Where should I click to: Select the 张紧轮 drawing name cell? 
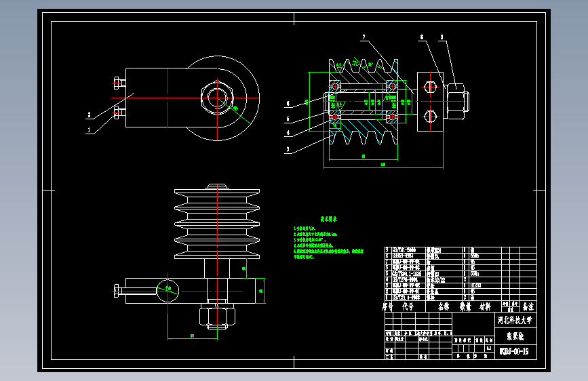coord(515,336)
